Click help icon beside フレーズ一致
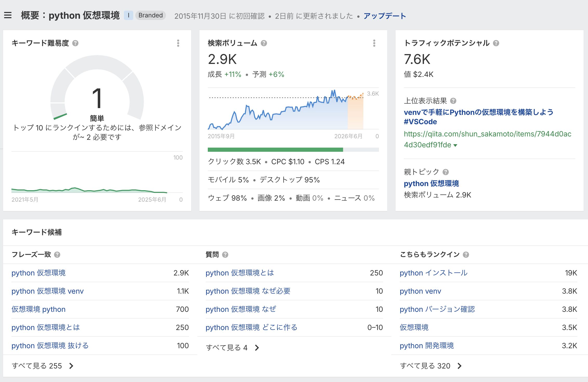Image resolution: width=588 pixels, height=382 pixels. coord(57,255)
